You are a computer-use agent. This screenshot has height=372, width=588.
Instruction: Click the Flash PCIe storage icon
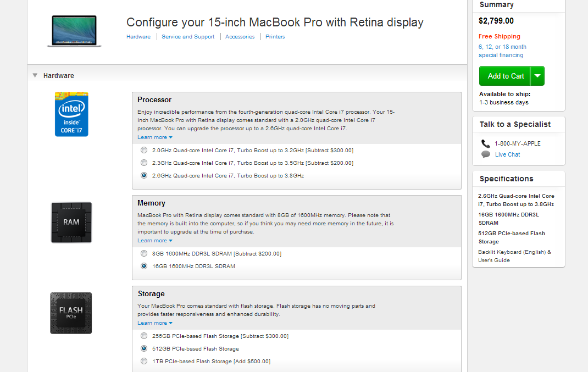tap(71, 313)
